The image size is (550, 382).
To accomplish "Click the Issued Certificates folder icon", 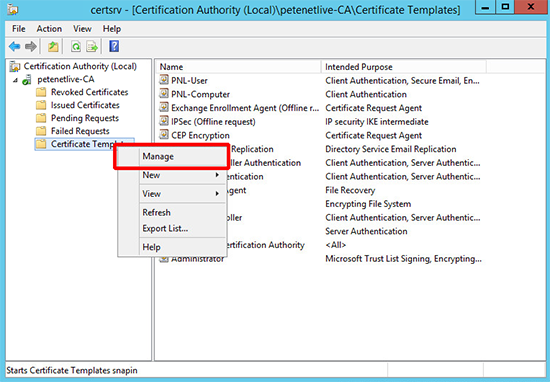I will [41, 105].
